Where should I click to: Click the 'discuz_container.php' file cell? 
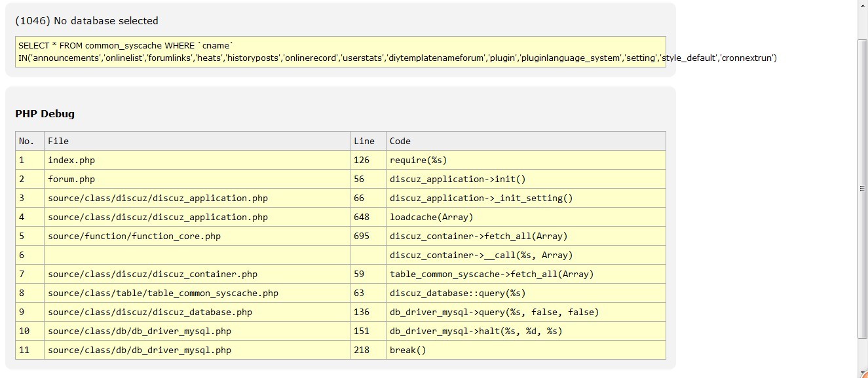pyautogui.click(x=197, y=274)
